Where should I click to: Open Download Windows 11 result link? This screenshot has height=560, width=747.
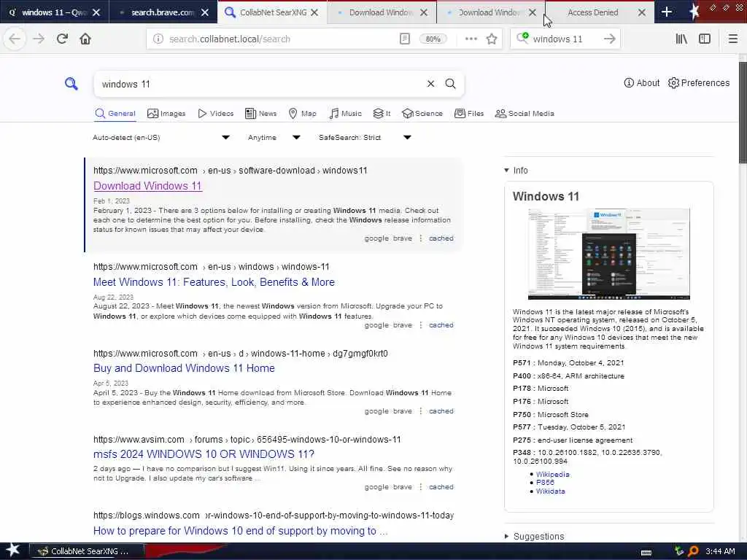coord(147,186)
